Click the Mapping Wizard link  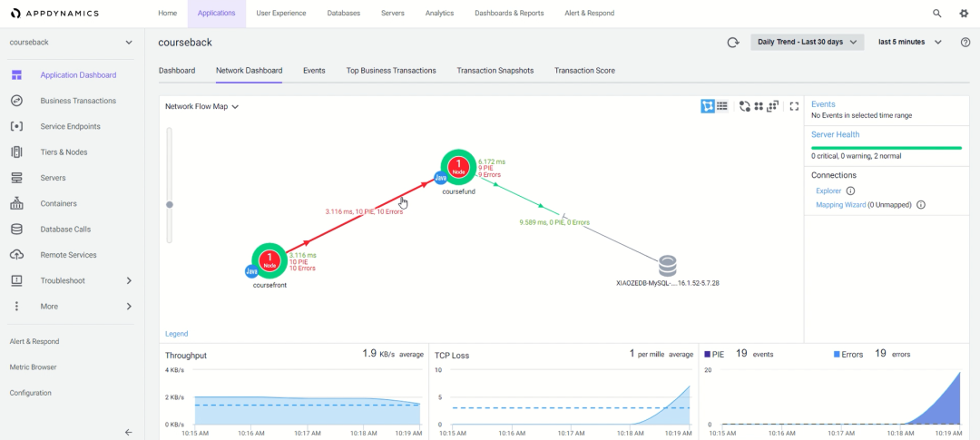point(840,205)
